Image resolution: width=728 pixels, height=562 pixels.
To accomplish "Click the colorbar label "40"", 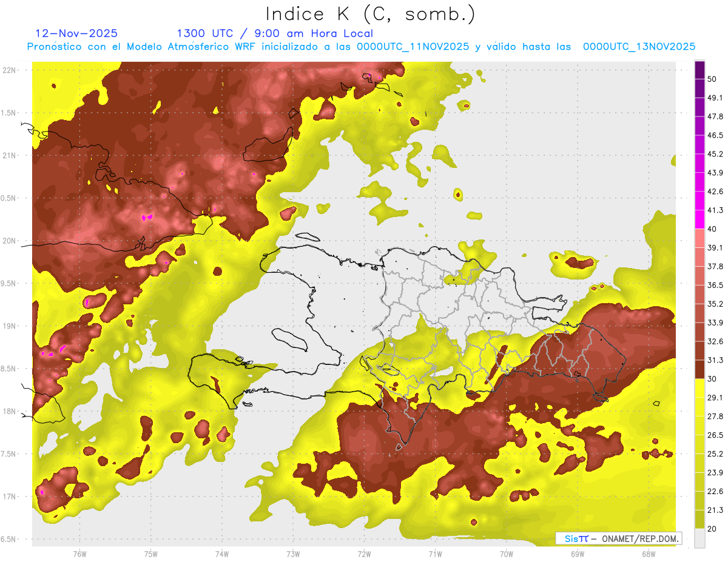I will pyautogui.click(x=712, y=229).
